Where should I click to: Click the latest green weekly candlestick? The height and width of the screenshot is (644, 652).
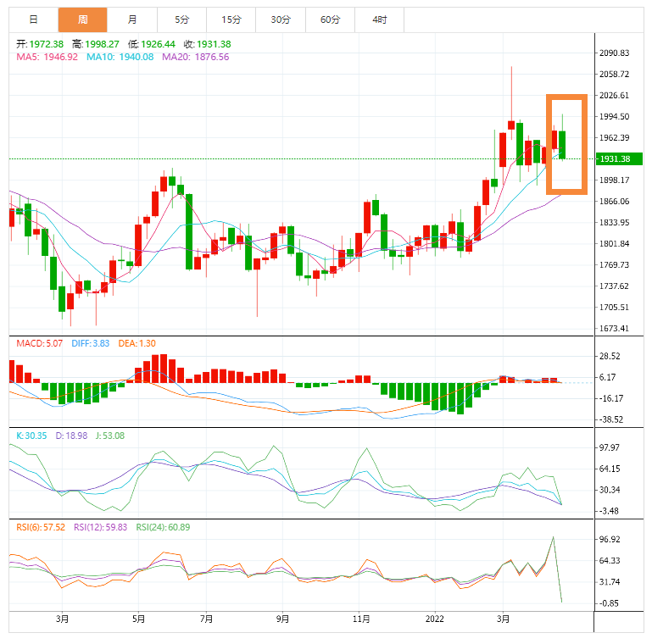click(562, 145)
